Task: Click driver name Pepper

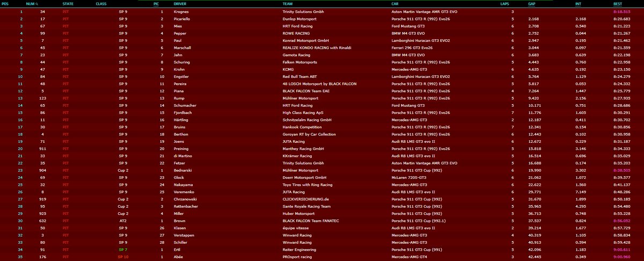Action: (x=180, y=33)
